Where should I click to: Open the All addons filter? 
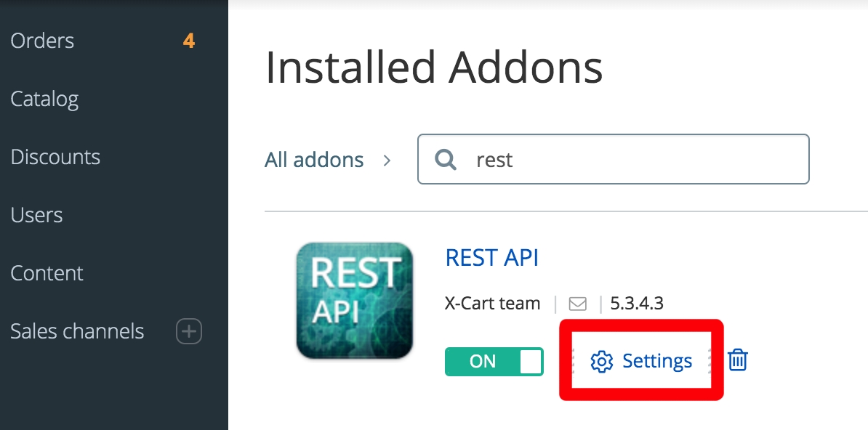(314, 160)
